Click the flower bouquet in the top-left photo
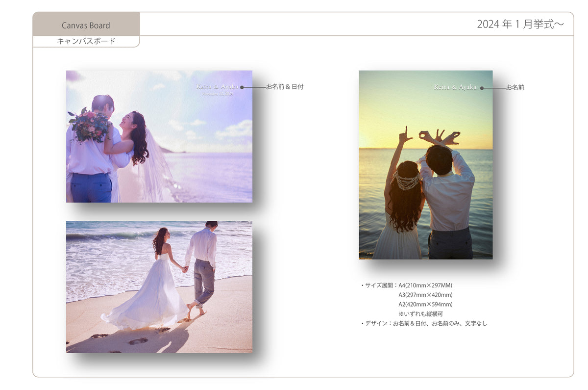Viewport: 588px width, 390px height. point(90,125)
